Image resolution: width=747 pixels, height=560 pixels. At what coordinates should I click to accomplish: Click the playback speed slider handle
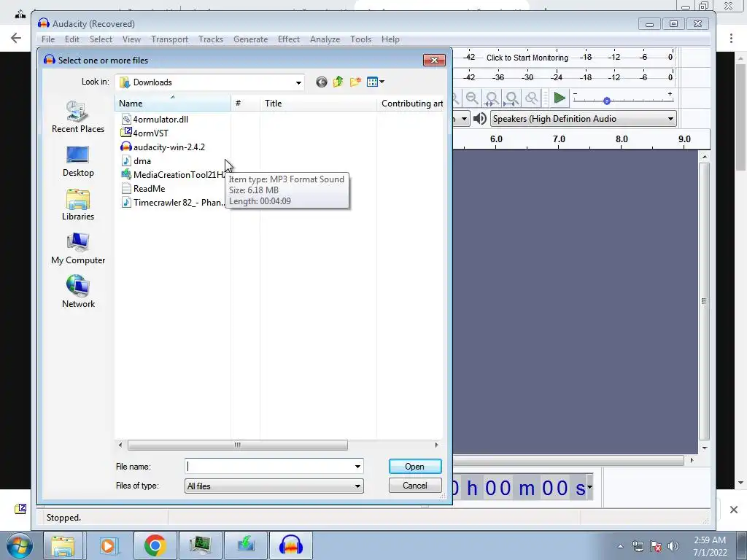tap(606, 101)
